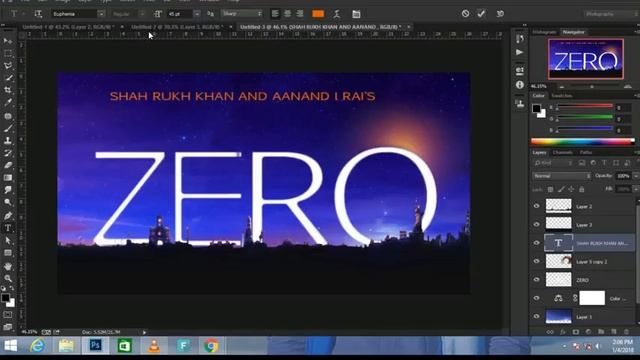Open the Character and Paragraph panels
This screenshot has height=360, width=640.
(x=356, y=14)
